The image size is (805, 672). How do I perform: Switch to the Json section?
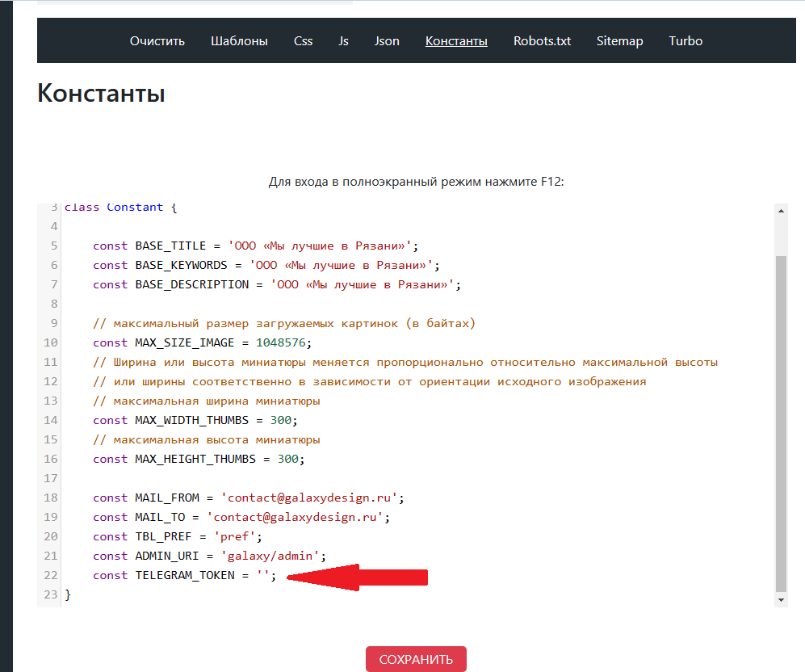pyautogui.click(x=387, y=41)
